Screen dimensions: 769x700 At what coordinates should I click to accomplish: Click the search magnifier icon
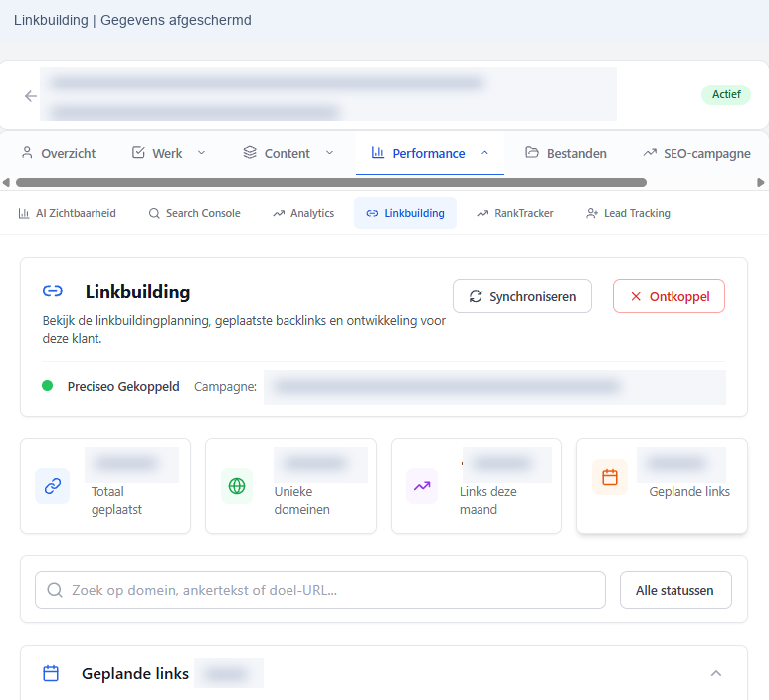55,590
